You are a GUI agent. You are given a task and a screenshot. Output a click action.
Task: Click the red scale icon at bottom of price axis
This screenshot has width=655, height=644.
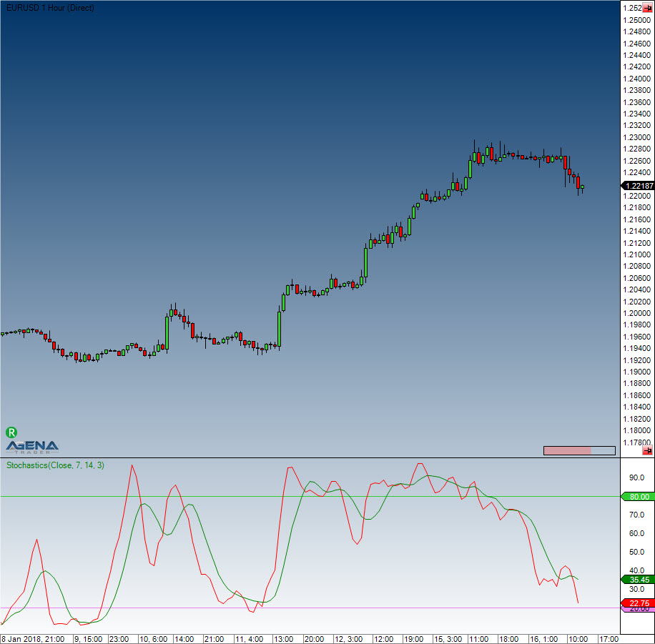(647, 450)
